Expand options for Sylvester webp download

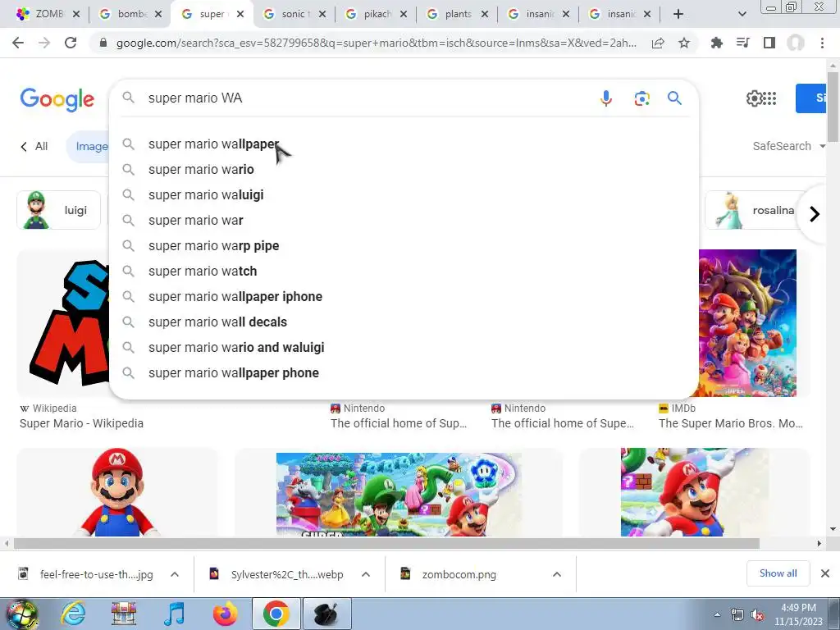366,574
